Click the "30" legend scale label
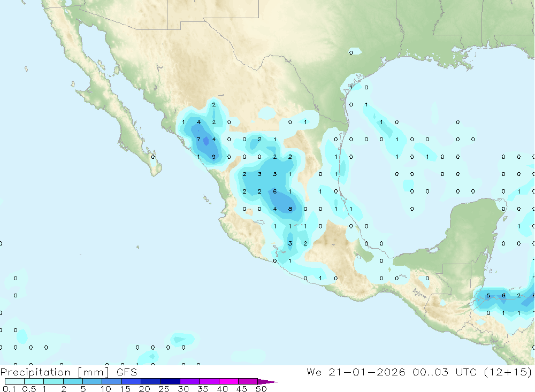The image size is (535, 392). [184, 389]
